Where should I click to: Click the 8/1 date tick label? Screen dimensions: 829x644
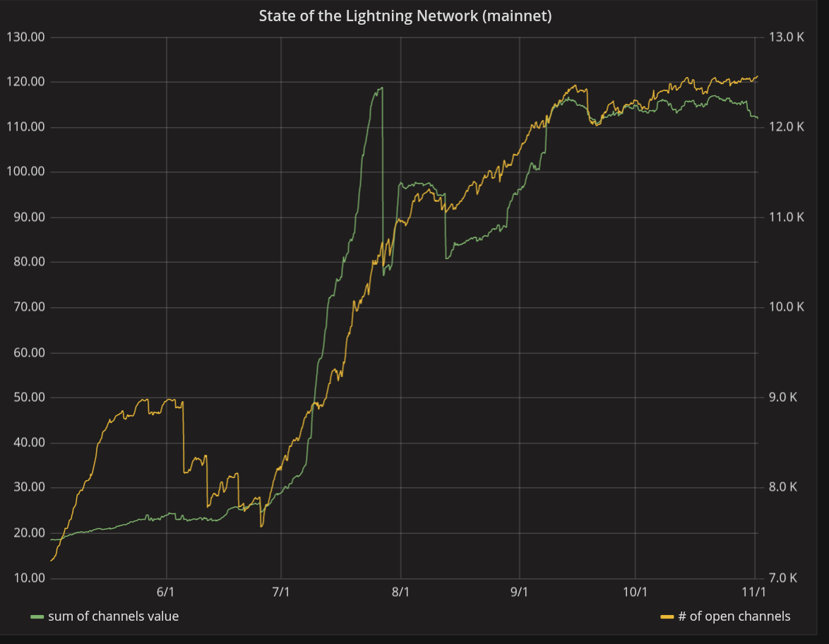click(400, 591)
